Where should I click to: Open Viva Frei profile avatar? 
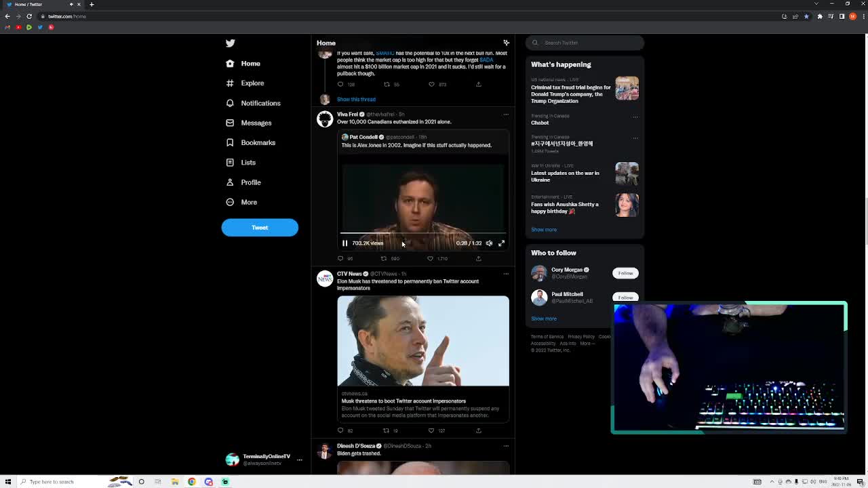325,119
